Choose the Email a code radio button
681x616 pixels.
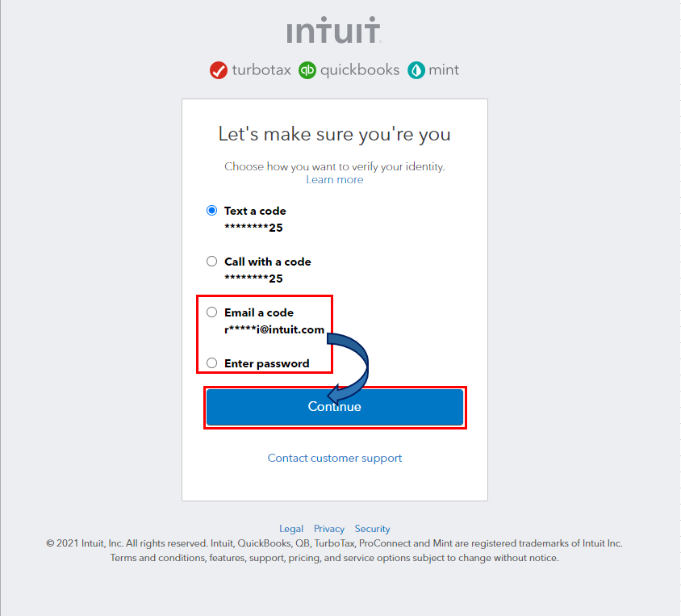click(212, 312)
